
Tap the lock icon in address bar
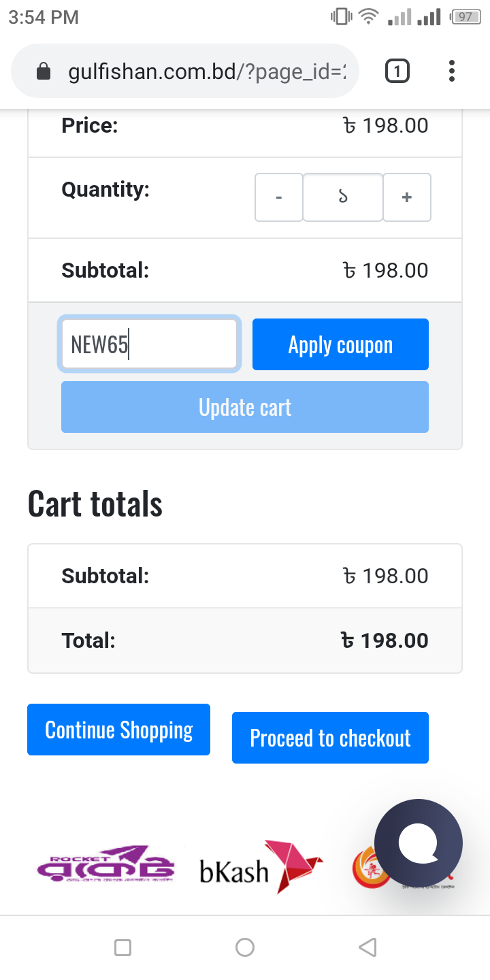click(44, 71)
